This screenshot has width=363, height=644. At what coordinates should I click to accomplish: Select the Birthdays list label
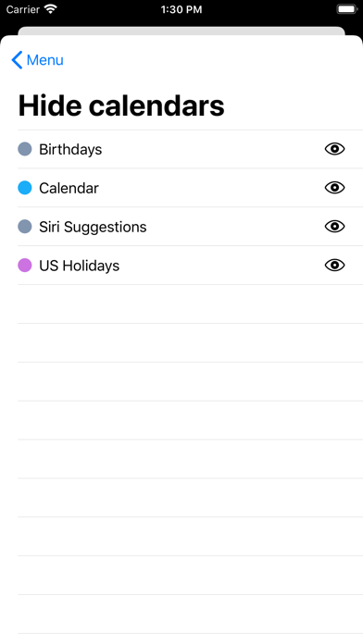pyautogui.click(x=70, y=150)
